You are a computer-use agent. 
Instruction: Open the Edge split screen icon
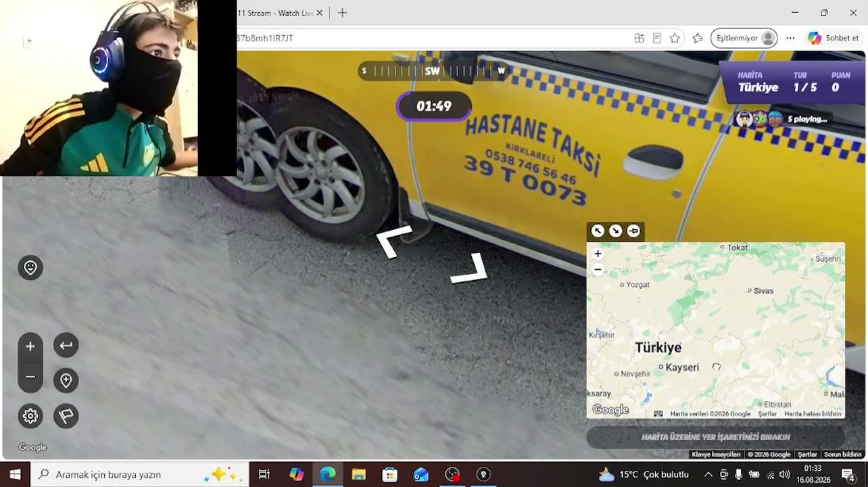(x=639, y=38)
